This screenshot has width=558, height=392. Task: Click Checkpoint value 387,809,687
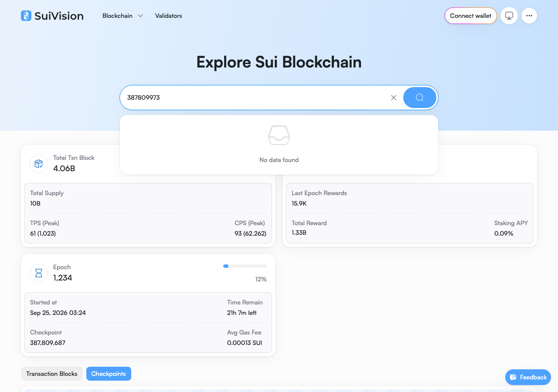pos(48,343)
